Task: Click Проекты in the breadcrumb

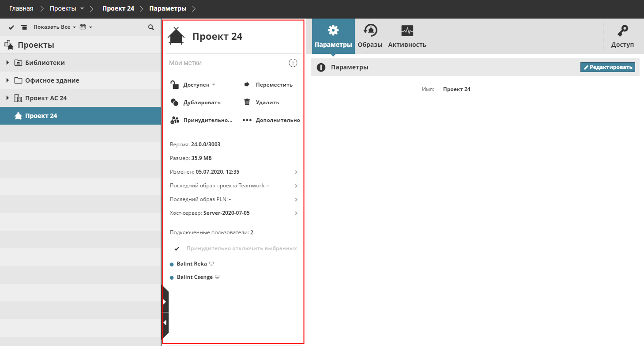Action: pos(63,8)
